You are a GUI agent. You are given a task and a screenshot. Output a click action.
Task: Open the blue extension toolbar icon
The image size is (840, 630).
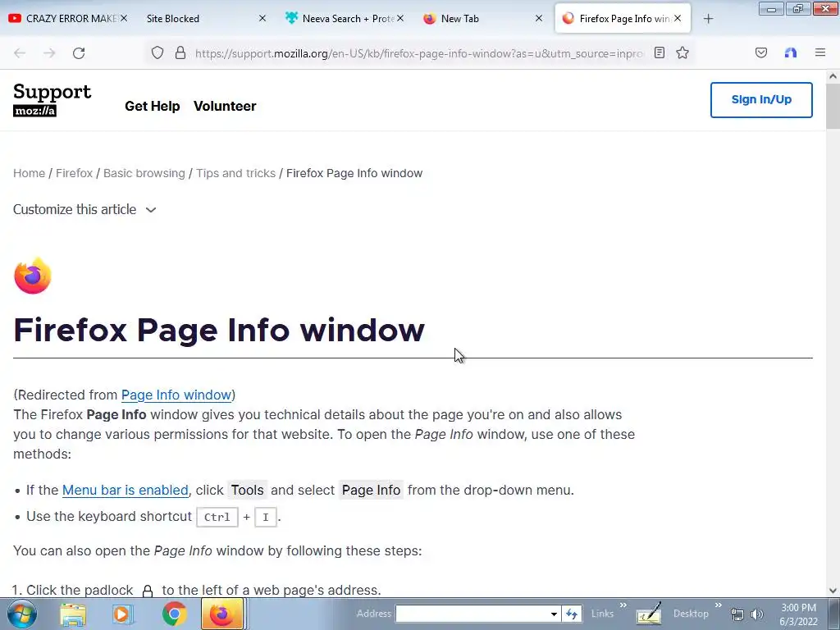(791, 52)
